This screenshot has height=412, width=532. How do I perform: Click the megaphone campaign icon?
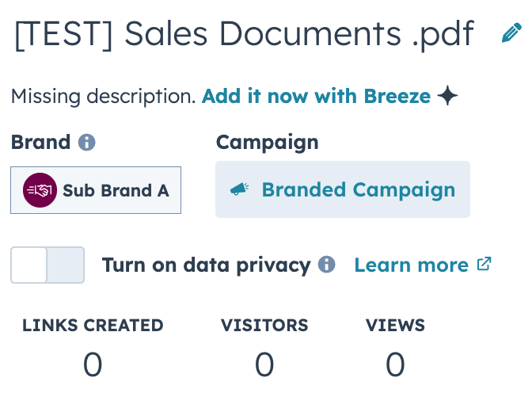[x=239, y=189]
